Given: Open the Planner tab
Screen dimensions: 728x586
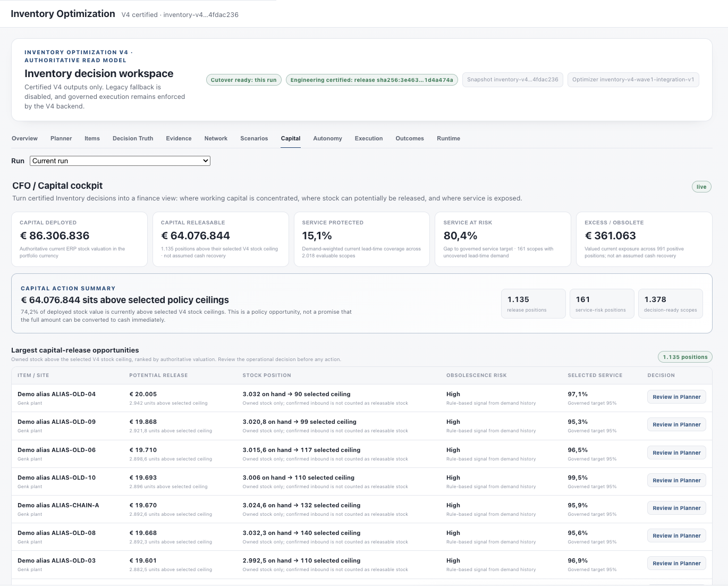Looking at the screenshot, I should coord(61,138).
